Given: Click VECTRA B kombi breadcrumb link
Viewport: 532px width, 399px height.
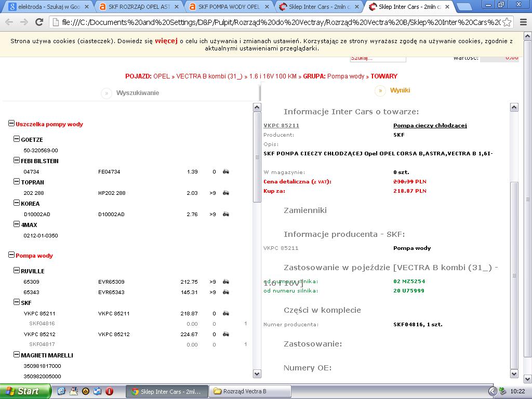Looking at the screenshot, I should [x=209, y=76].
